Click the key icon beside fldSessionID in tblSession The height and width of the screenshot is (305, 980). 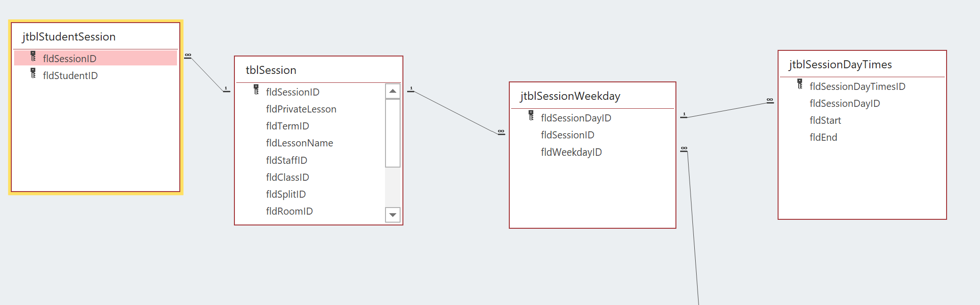coord(256,90)
